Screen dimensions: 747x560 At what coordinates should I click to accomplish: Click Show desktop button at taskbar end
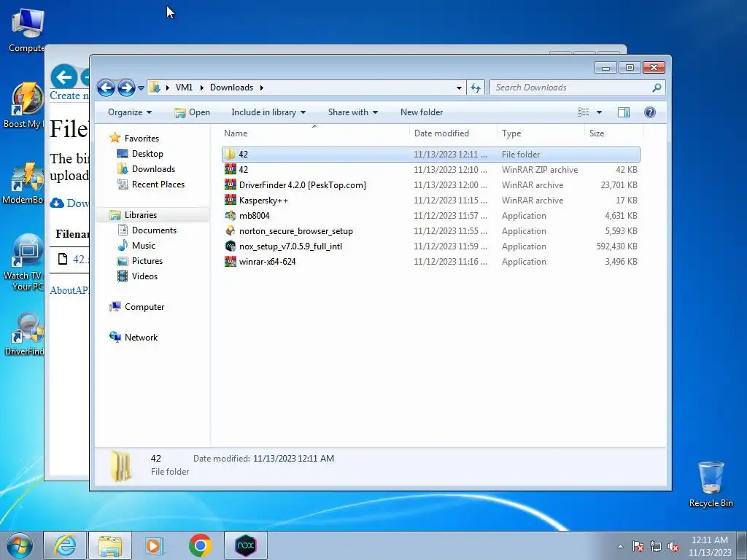tap(742, 545)
